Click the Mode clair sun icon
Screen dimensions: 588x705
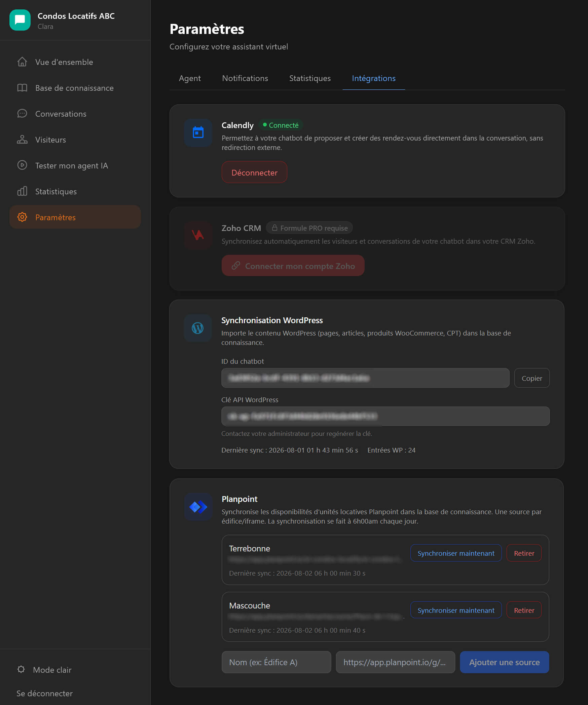pyautogui.click(x=21, y=669)
